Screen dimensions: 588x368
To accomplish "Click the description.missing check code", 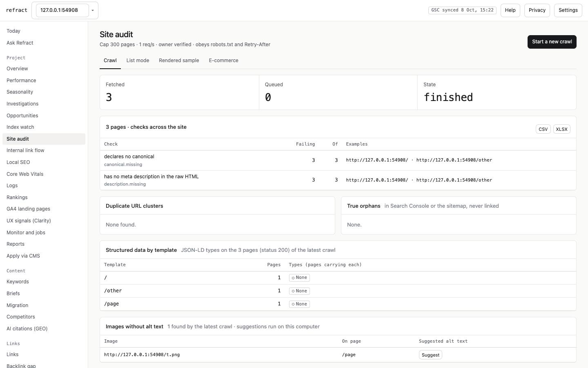I will [x=125, y=184].
